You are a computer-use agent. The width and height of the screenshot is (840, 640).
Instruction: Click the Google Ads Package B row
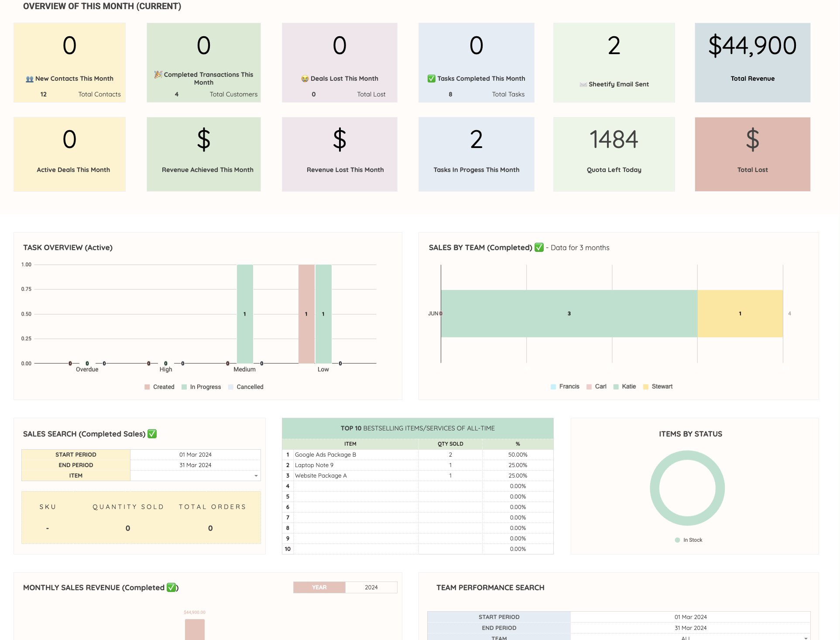pos(326,454)
